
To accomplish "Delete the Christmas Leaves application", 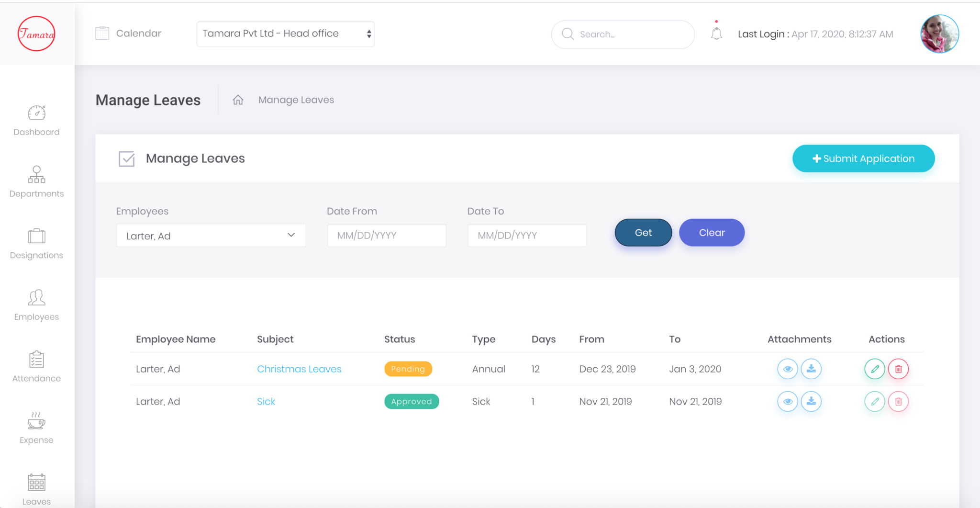I will (898, 369).
